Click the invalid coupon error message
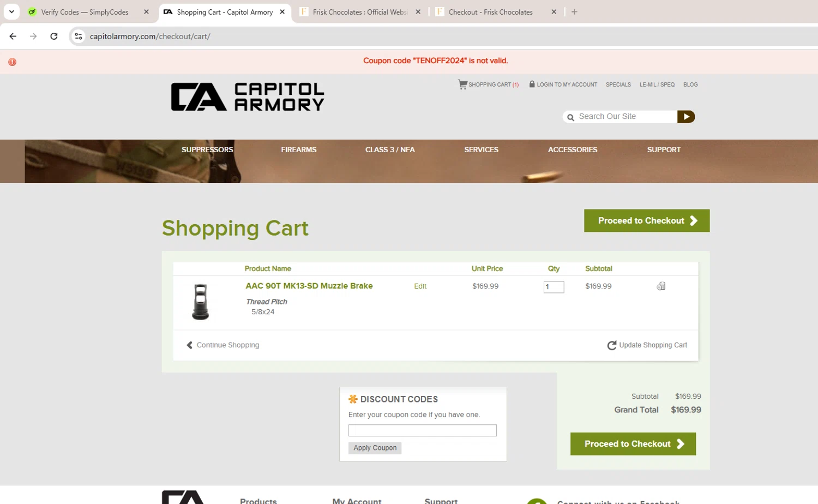This screenshot has height=504, width=818. (x=436, y=61)
